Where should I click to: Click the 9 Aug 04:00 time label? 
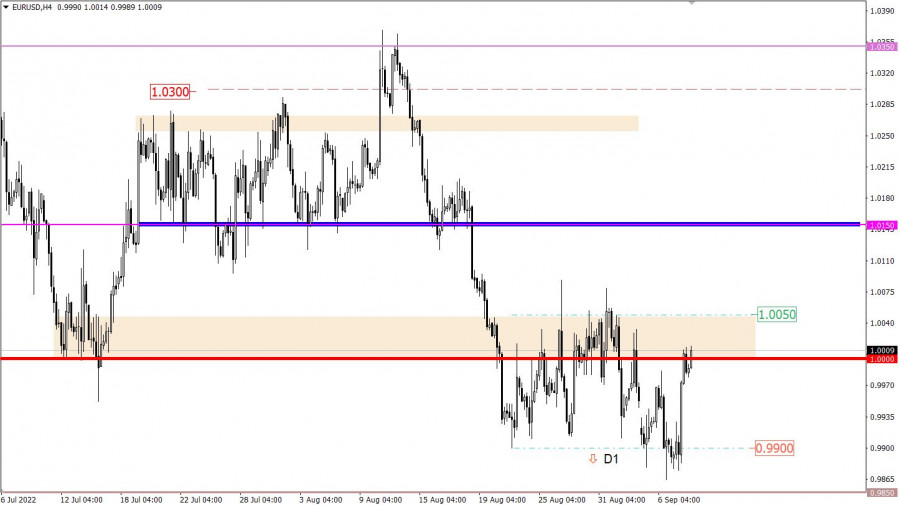pyautogui.click(x=381, y=500)
